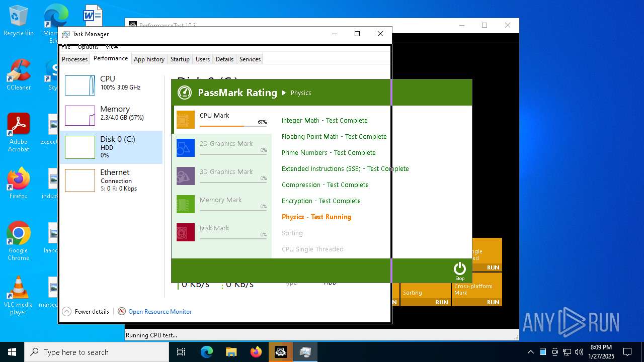Select Memory in the performance sidebar
This screenshot has height=362, width=644.
click(111, 115)
